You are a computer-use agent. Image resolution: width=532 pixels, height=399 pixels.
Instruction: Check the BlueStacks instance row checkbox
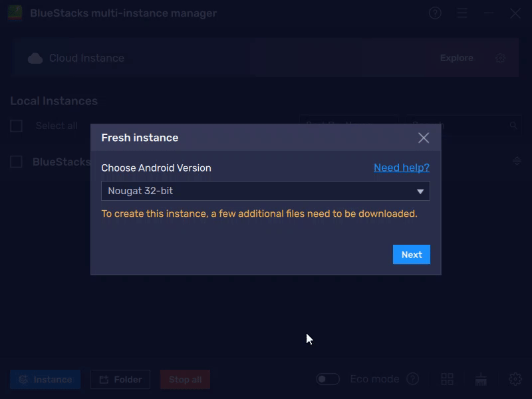(16, 162)
